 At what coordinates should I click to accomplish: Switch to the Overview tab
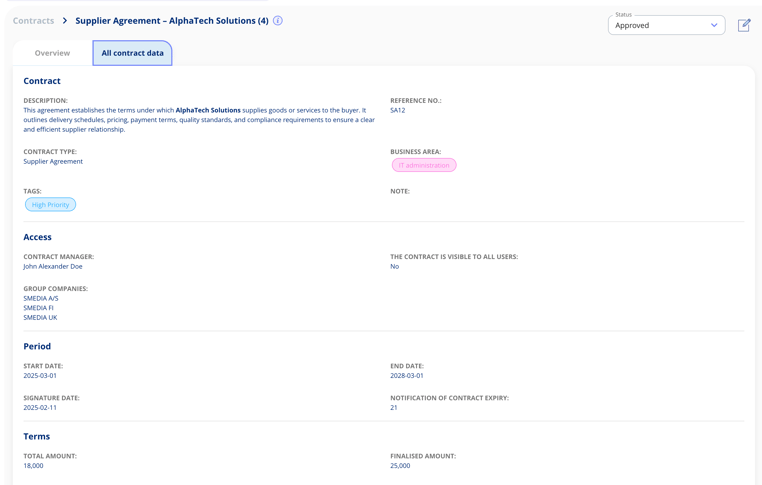click(52, 53)
